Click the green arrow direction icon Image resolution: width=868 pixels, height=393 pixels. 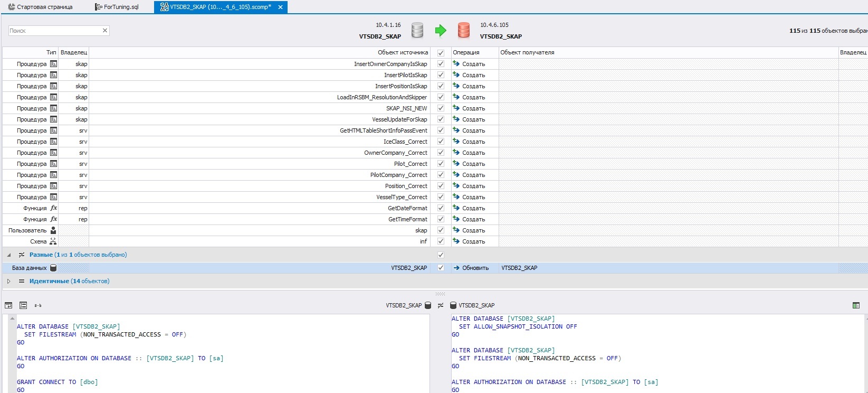click(x=441, y=31)
